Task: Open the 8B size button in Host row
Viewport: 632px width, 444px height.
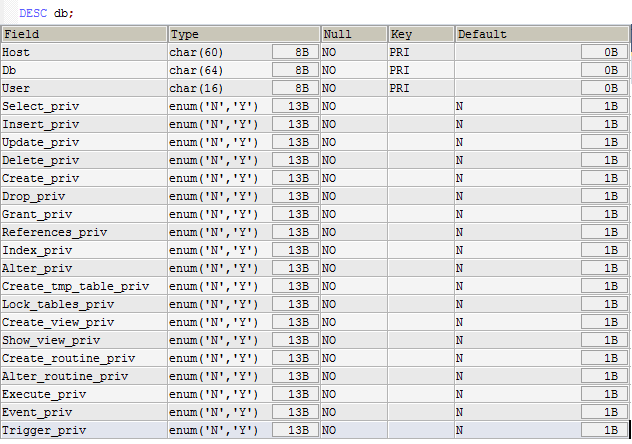Action: pyautogui.click(x=295, y=52)
